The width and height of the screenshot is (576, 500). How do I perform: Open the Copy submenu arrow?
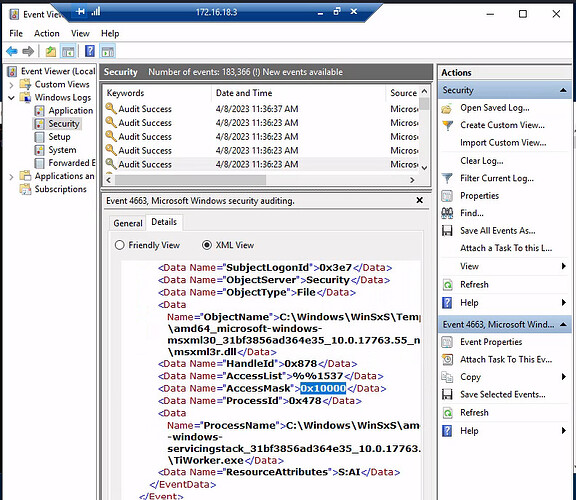pyautogui.click(x=564, y=377)
